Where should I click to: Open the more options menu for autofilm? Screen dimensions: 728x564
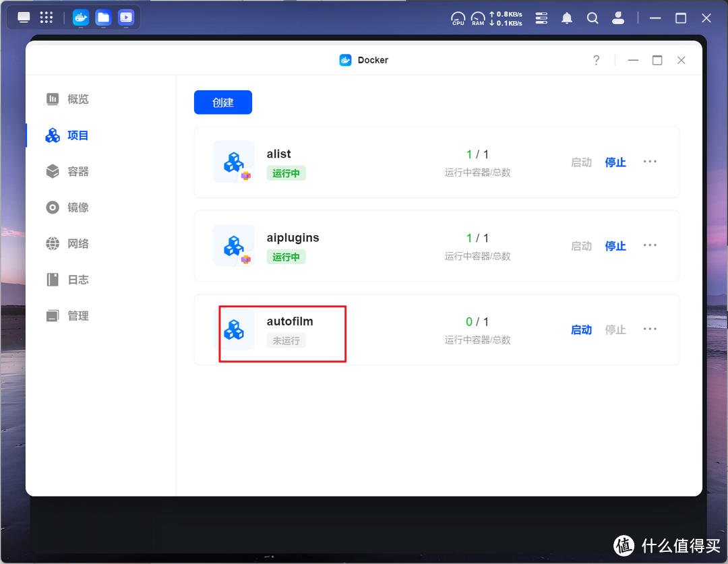(x=650, y=329)
